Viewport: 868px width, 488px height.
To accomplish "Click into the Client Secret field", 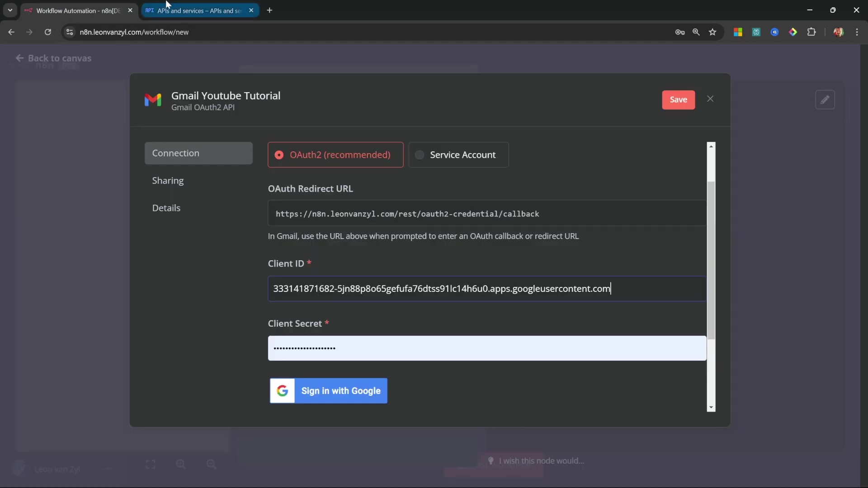I will point(486,348).
